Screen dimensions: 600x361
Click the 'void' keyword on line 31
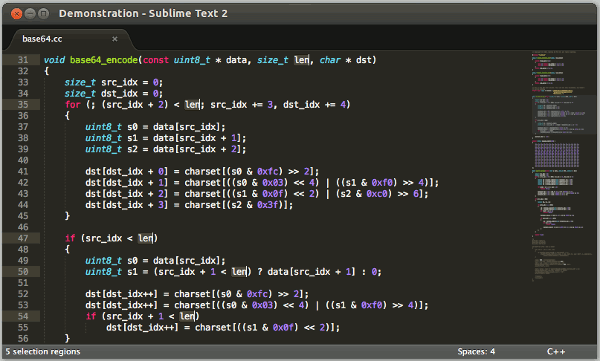click(54, 60)
